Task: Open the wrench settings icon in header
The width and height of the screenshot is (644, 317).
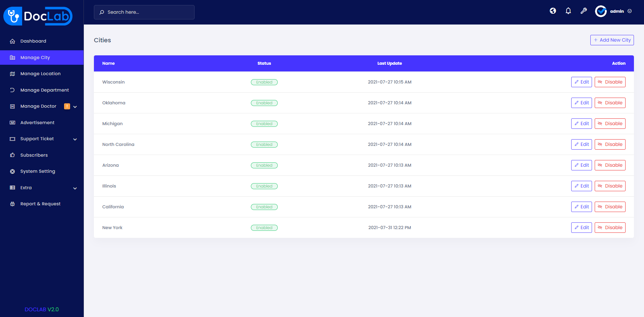Action: pos(584,11)
